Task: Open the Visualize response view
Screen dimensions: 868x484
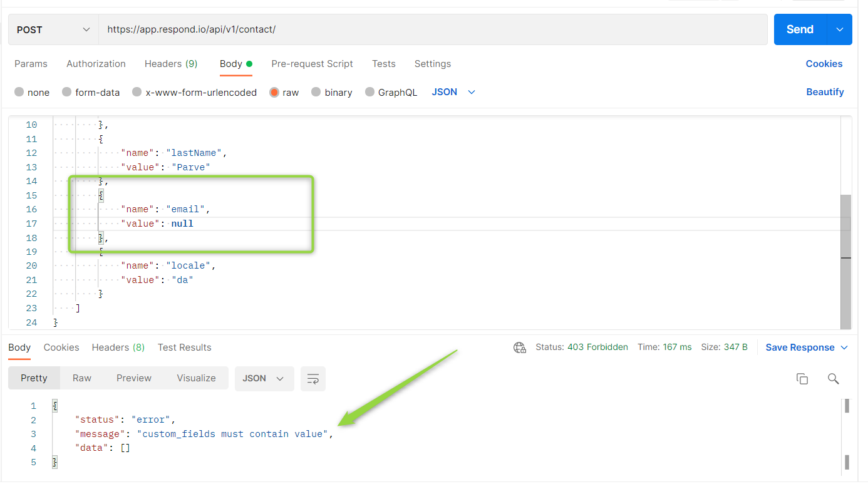Action: click(x=196, y=378)
